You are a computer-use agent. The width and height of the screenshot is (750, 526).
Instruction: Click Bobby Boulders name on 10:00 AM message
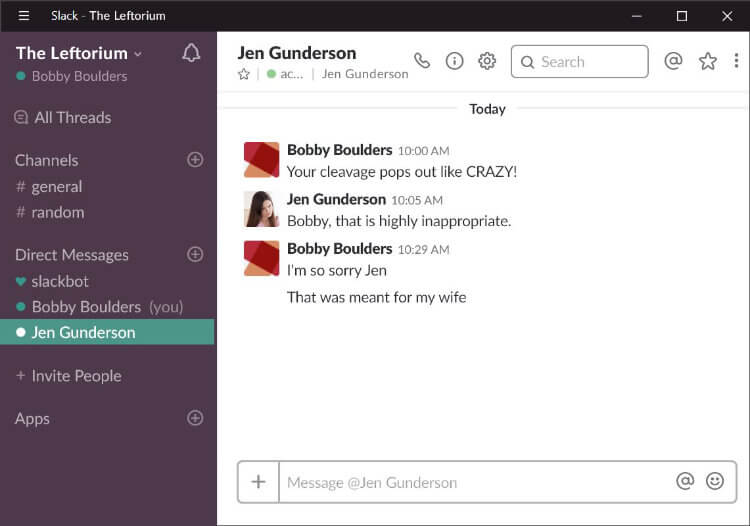(x=340, y=150)
